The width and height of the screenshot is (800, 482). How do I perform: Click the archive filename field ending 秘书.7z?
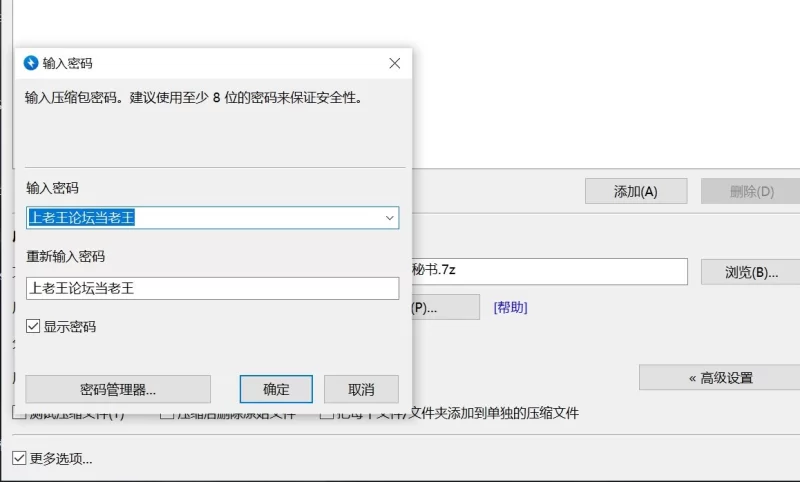549,271
